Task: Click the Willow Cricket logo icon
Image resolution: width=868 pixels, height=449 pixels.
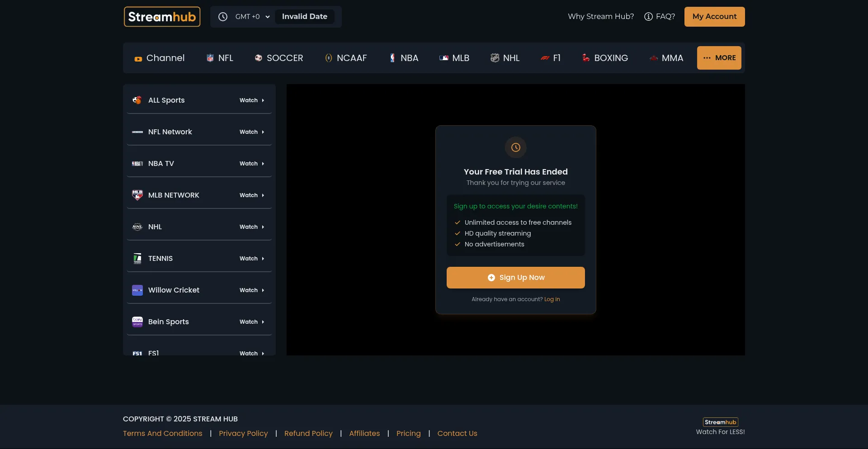Action: (137, 290)
